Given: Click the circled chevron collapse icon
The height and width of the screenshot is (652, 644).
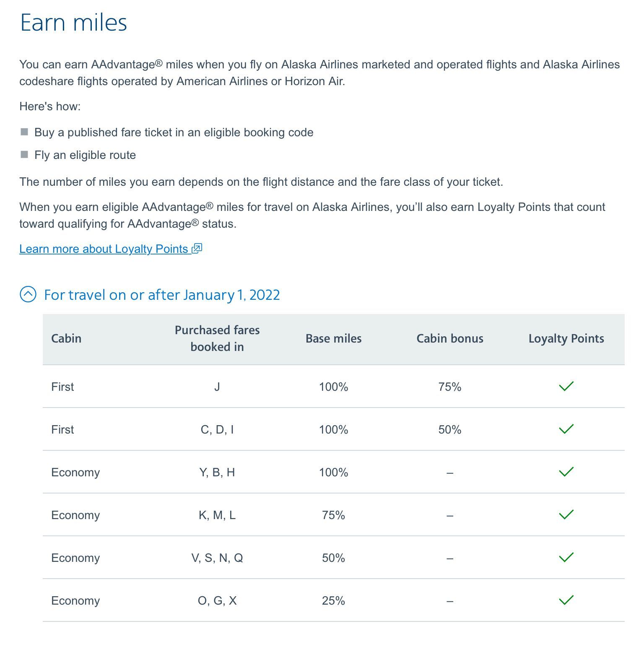Looking at the screenshot, I should coord(28,294).
